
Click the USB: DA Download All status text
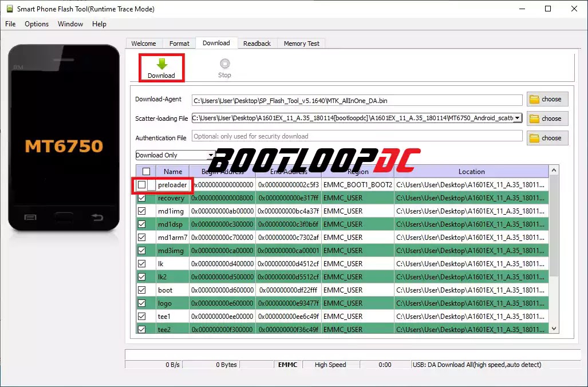click(x=476, y=365)
